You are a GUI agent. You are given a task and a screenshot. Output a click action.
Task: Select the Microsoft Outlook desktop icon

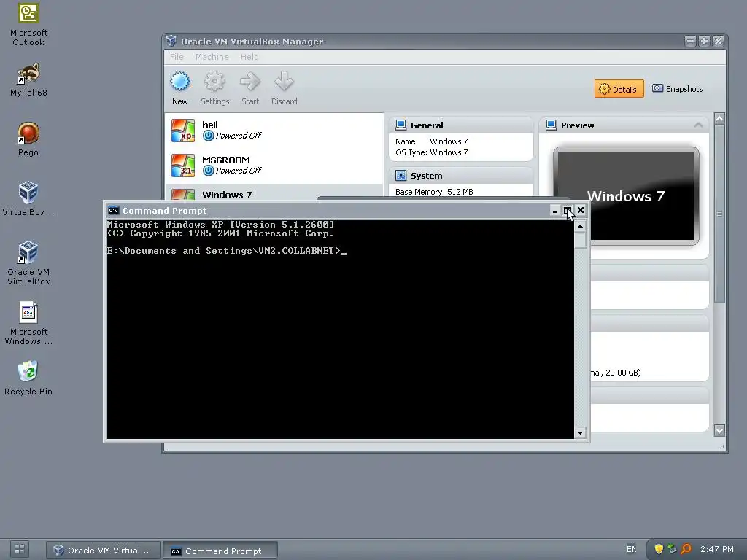tap(28, 26)
